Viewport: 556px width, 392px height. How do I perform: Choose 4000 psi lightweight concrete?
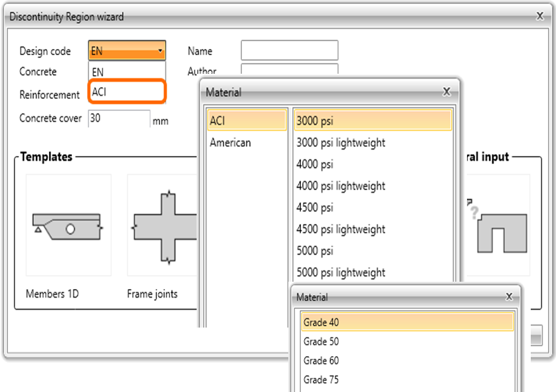(x=373, y=186)
